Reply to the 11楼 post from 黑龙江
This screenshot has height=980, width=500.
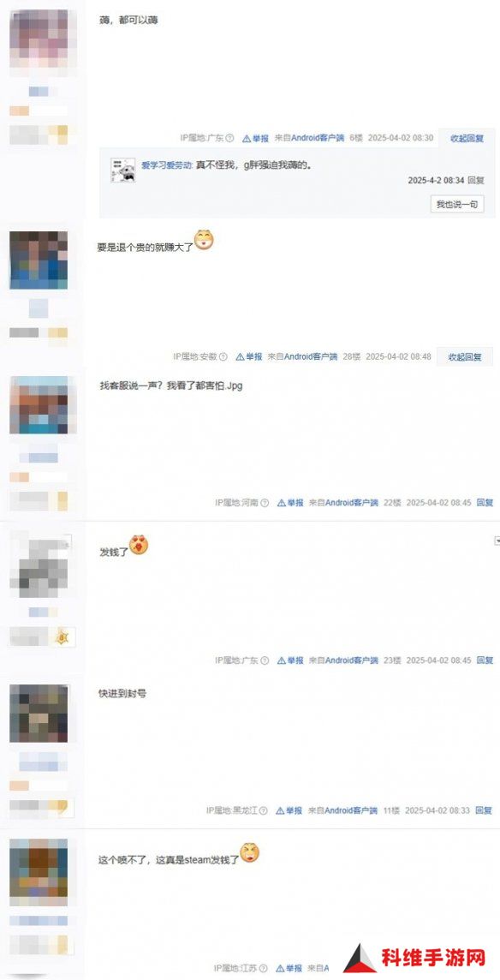484,810
